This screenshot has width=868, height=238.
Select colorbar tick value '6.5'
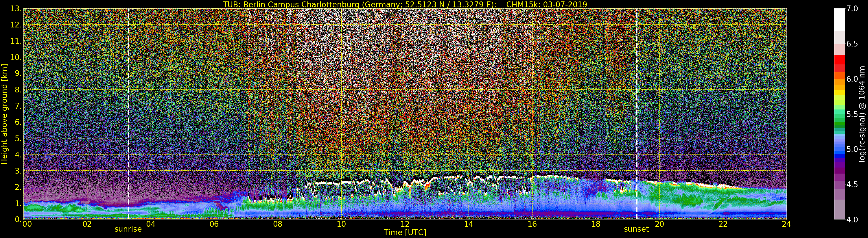pyautogui.click(x=852, y=44)
